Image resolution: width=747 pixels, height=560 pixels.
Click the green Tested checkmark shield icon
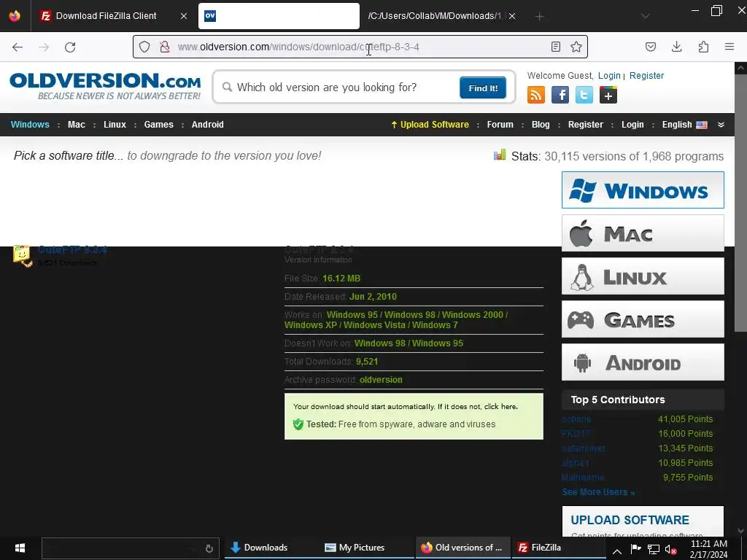click(x=298, y=424)
